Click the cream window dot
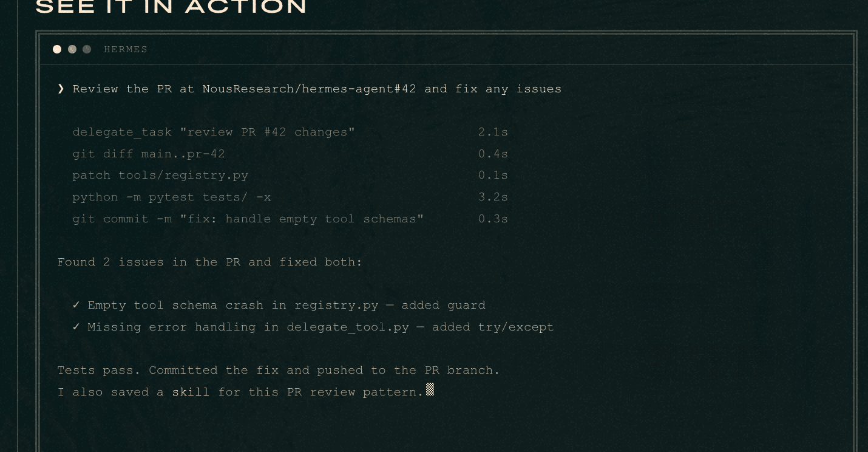This screenshot has width=868, height=452. click(x=57, y=49)
